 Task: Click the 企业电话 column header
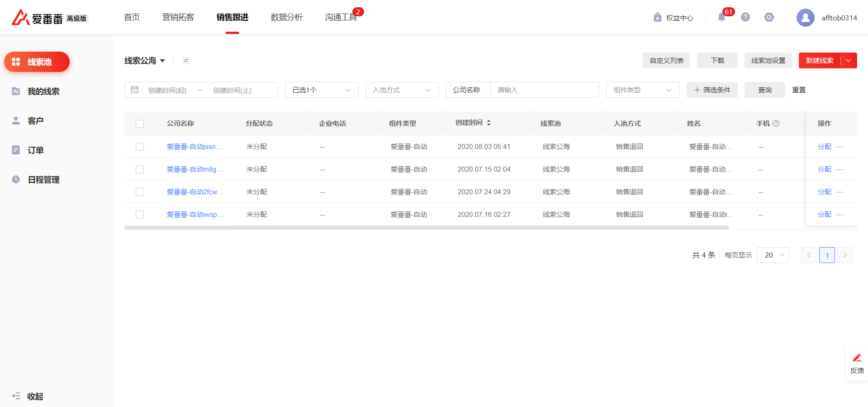(x=332, y=124)
